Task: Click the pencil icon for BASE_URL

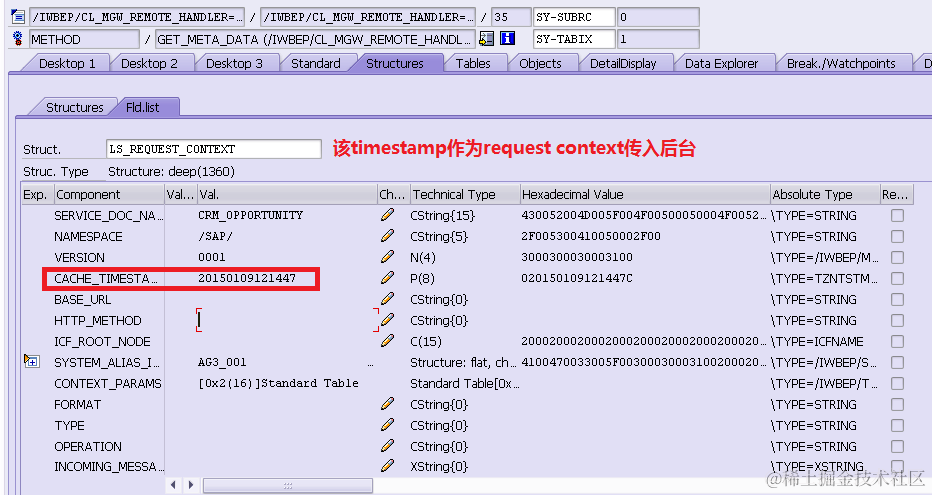Action: point(388,299)
